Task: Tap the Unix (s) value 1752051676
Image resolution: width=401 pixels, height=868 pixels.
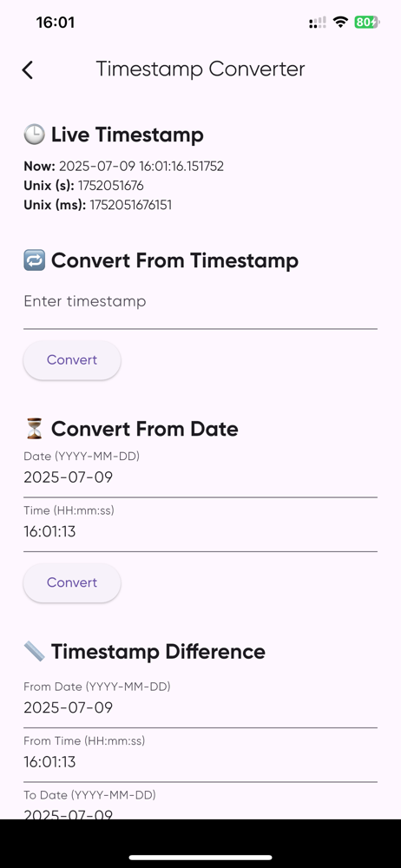Action: pyautogui.click(x=111, y=186)
